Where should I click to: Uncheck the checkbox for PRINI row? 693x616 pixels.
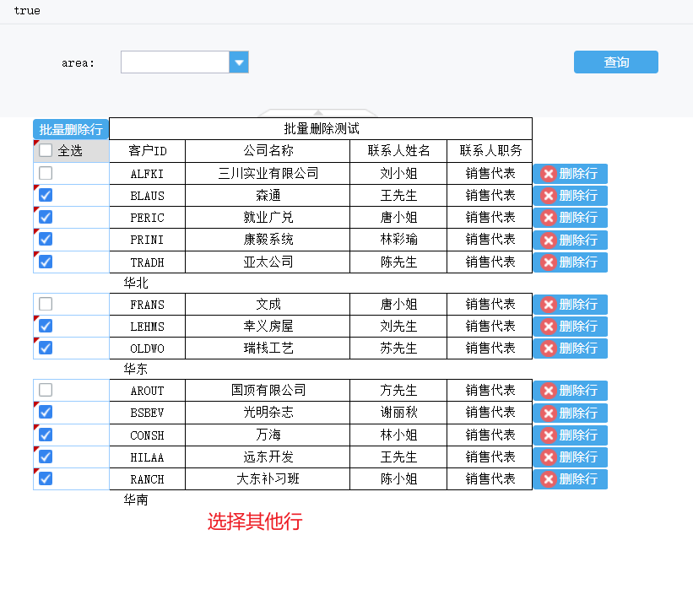(x=46, y=240)
